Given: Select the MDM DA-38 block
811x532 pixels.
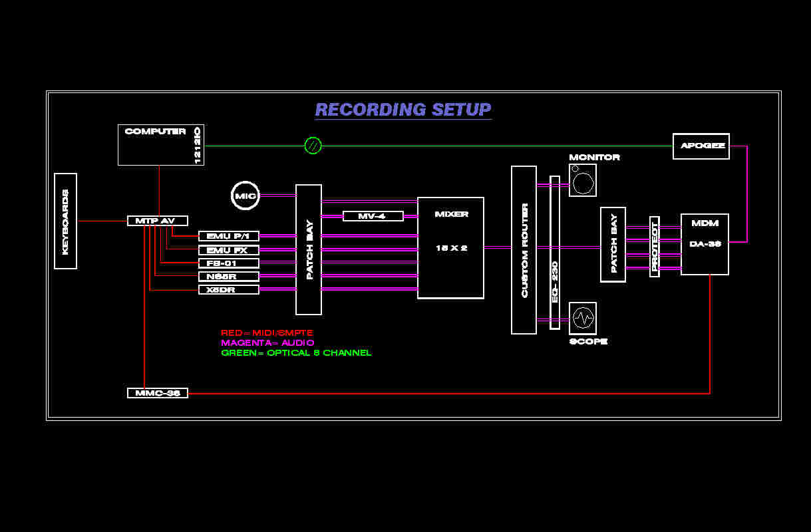Looking at the screenshot, I should coord(705,244).
